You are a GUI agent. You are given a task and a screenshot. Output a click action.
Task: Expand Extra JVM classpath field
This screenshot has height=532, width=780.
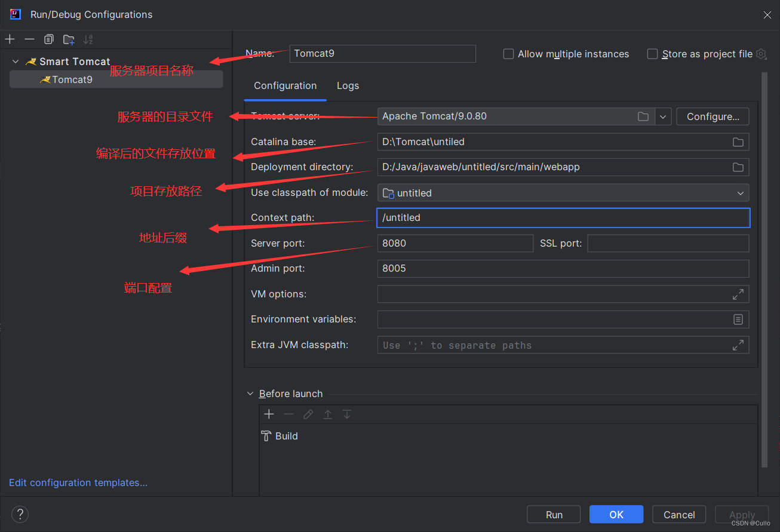click(738, 345)
